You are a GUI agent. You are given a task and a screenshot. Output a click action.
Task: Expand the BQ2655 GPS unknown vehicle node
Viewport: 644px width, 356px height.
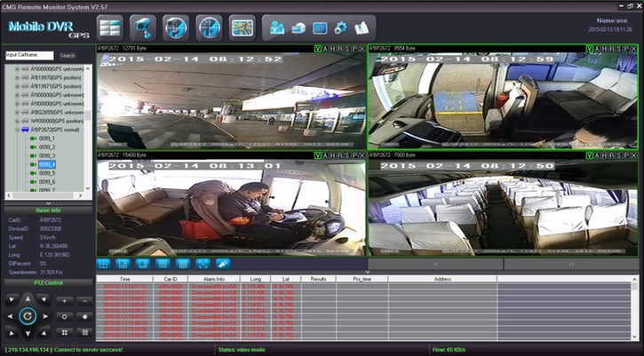pos(17,113)
